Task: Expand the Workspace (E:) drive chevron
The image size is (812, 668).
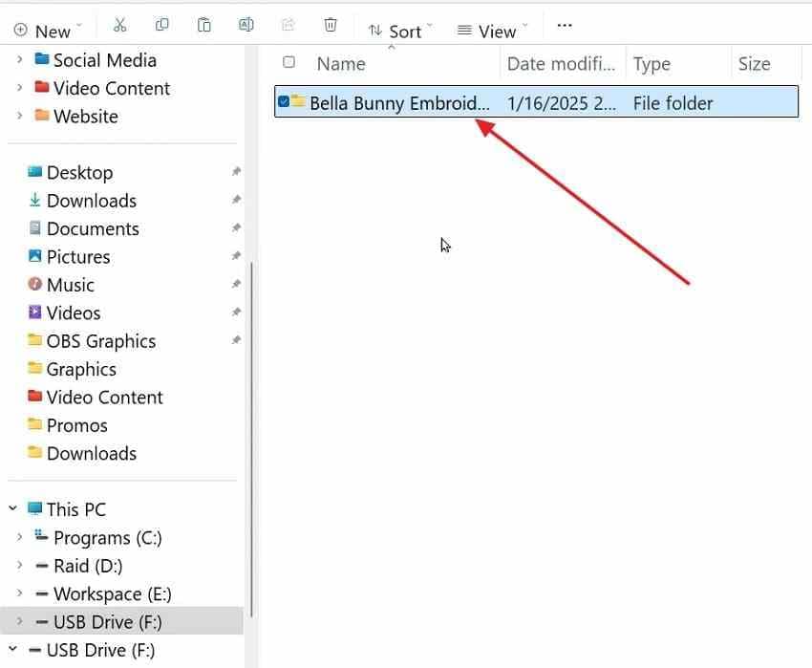Action: 19,593
